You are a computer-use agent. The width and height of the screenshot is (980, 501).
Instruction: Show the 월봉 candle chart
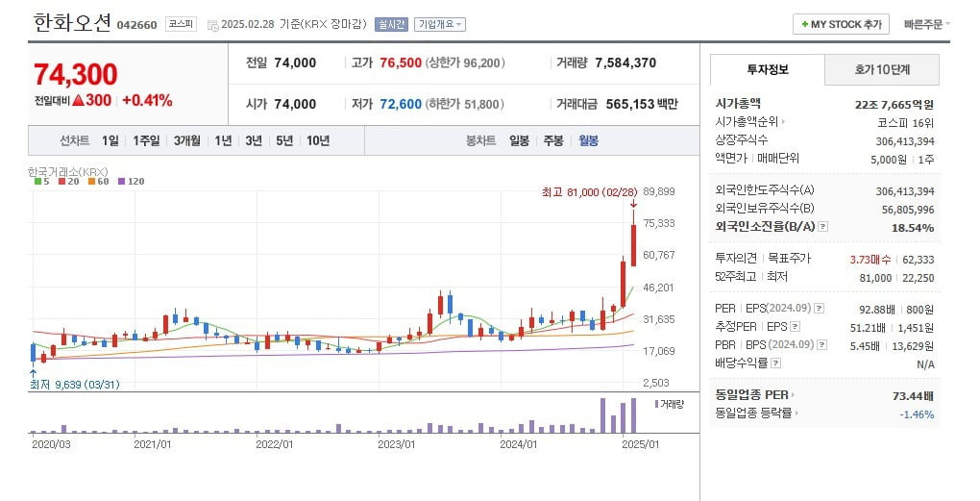tap(588, 140)
